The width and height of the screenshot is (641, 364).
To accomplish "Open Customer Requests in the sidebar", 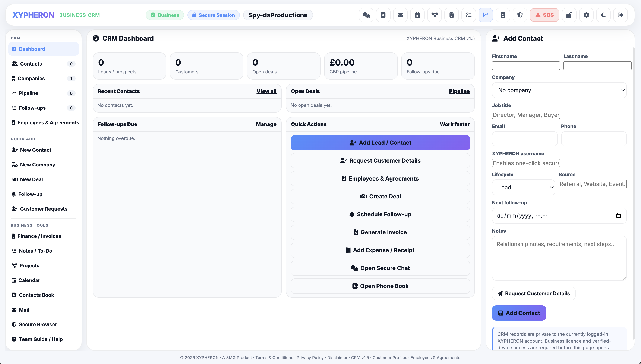I will 44,209.
